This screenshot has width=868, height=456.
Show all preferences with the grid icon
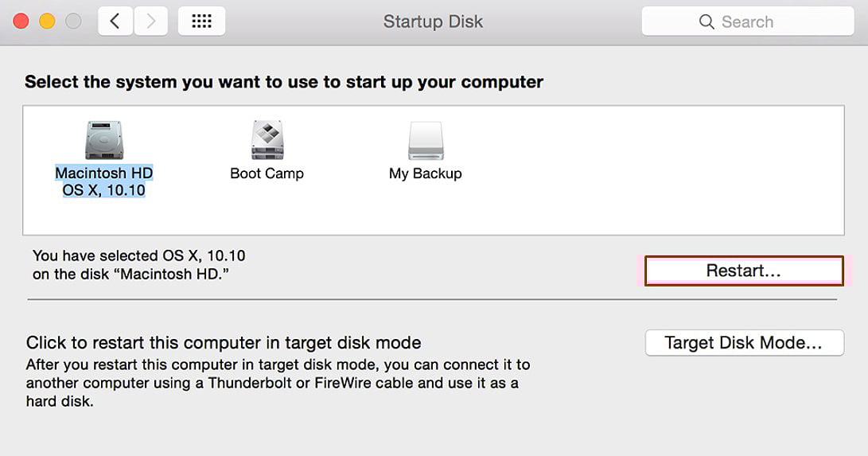pyautogui.click(x=201, y=21)
